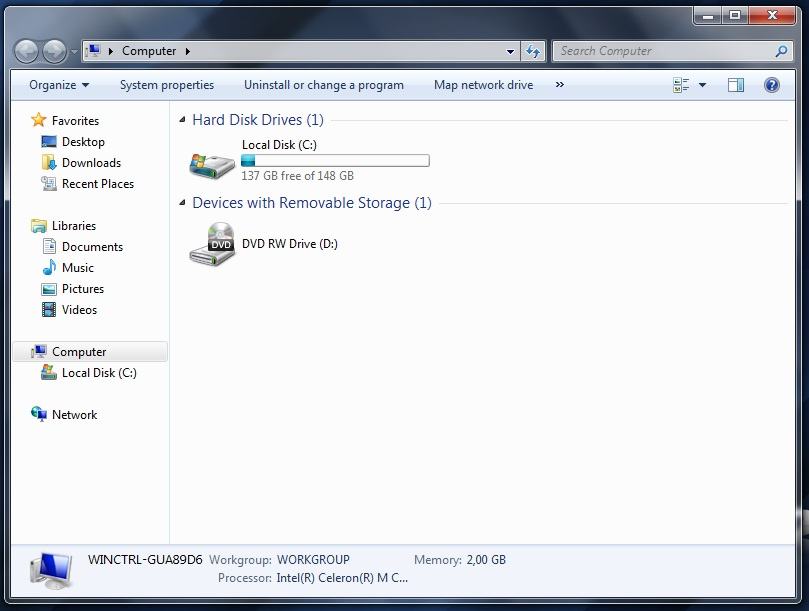Click the C: drive capacity usage bar

click(x=335, y=160)
